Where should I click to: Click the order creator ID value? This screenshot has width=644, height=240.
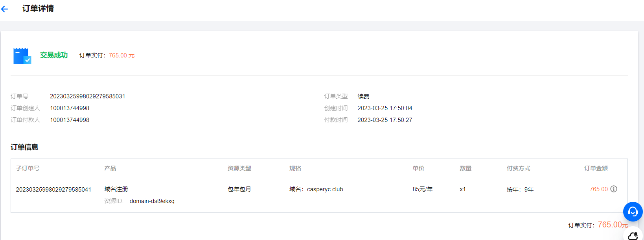[70, 108]
